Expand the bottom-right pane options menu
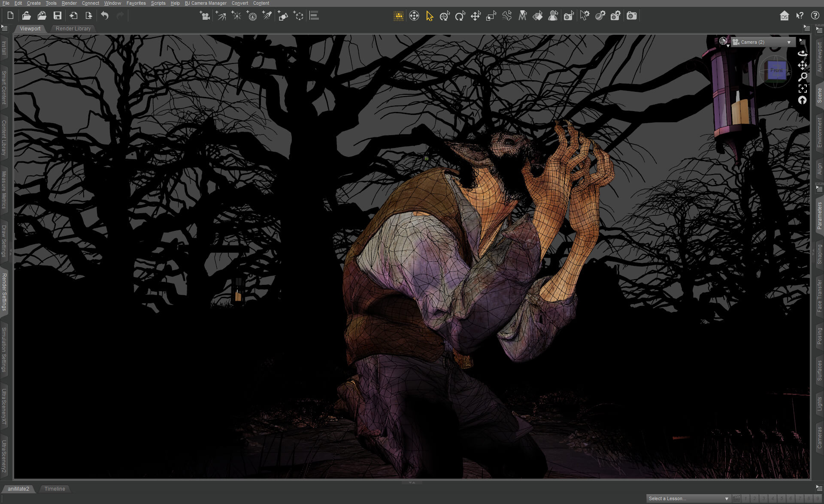Viewport: 824px width, 504px height. point(819,488)
